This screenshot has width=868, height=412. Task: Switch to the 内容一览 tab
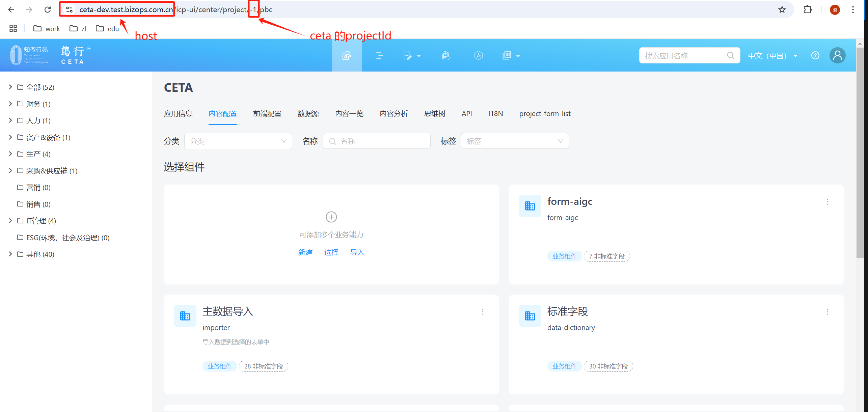click(x=349, y=114)
